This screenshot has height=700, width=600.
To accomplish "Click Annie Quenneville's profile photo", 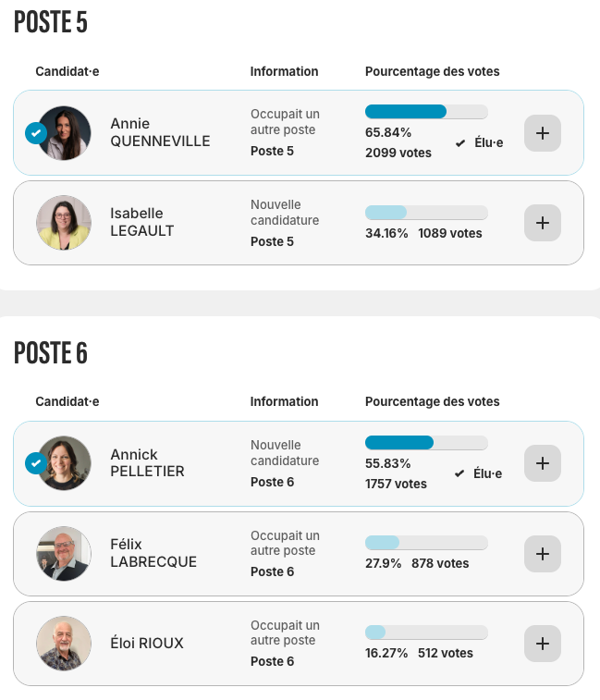I will (x=64, y=133).
